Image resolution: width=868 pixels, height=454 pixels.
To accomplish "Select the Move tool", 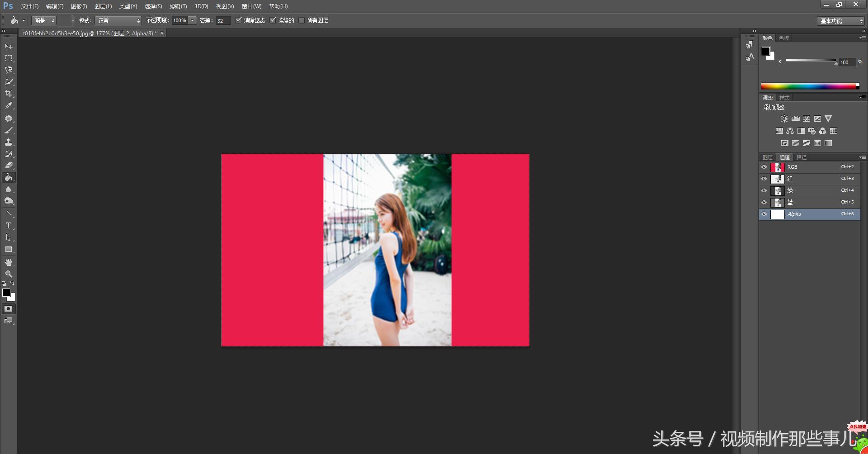I will [8, 47].
